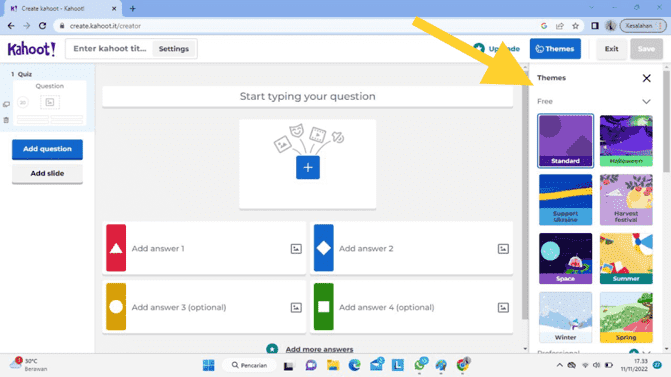The height and width of the screenshot is (377, 671).
Task: Open the Windows Start menu
Action: 209,365
